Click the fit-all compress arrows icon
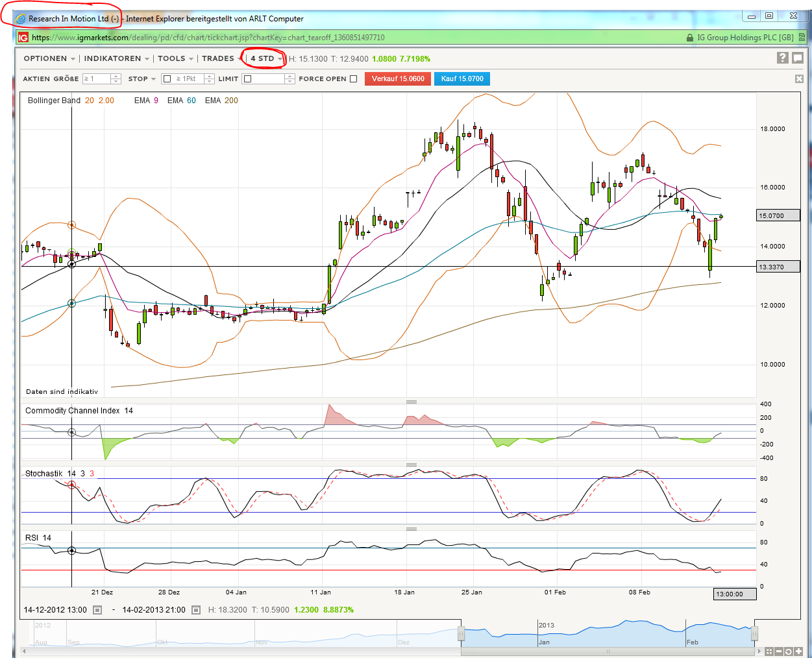812x658 pixels. coord(769,651)
